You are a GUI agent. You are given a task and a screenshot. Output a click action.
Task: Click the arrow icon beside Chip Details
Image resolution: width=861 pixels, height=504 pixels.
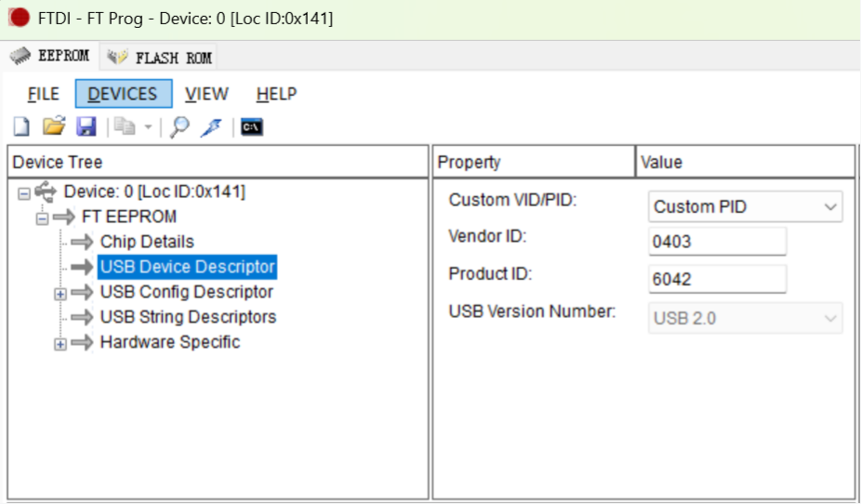[83, 242]
